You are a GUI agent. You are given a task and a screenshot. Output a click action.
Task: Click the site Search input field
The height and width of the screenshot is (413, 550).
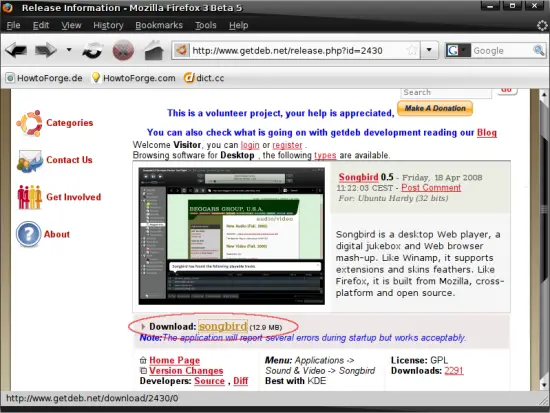click(446, 93)
